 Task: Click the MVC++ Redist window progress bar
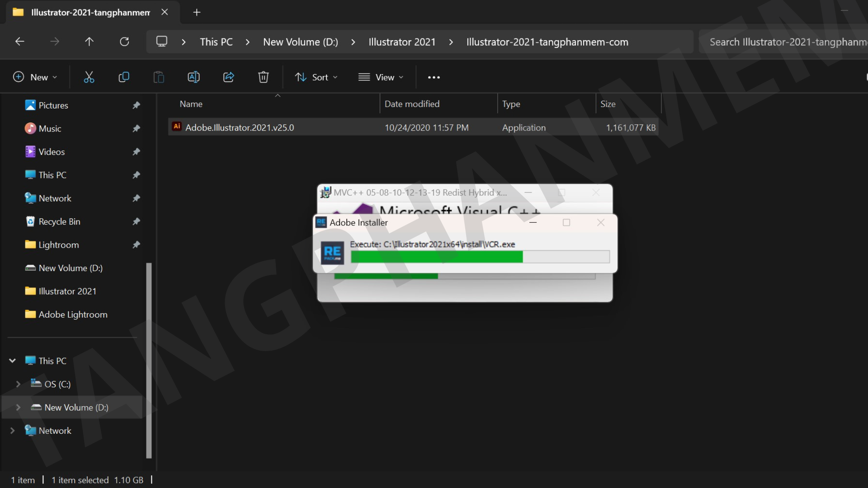[464, 276]
